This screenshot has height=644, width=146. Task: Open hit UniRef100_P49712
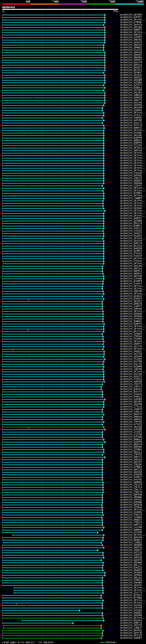(x=131, y=228)
